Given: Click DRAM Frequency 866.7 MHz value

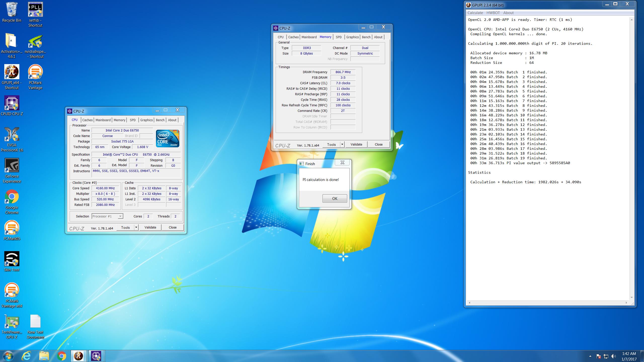Looking at the screenshot, I should pyautogui.click(x=343, y=72).
